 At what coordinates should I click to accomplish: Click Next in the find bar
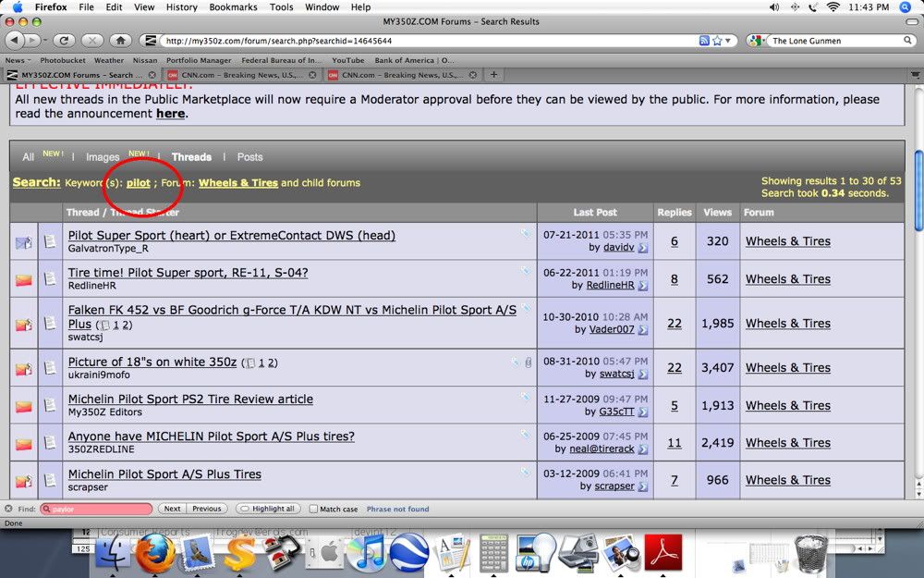pyautogui.click(x=172, y=509)
